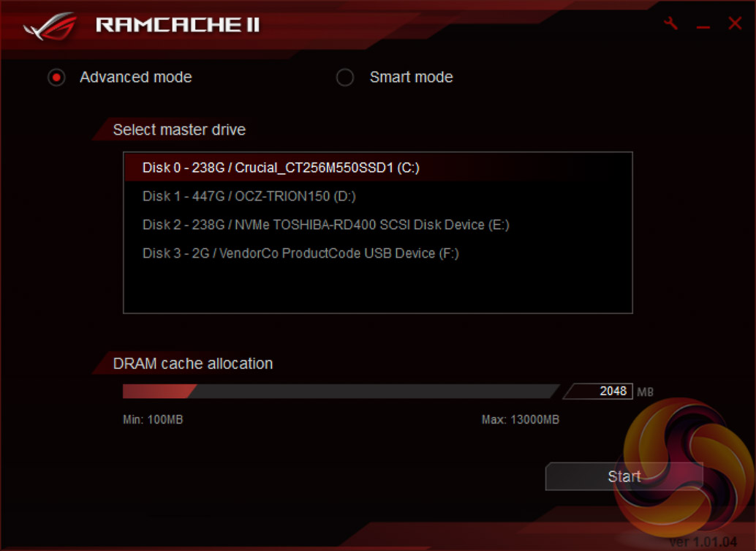Click the RAMCACHE II title text
Image resolution: width=756 pixels, height=551 pixels.
[x=178, y=25]
